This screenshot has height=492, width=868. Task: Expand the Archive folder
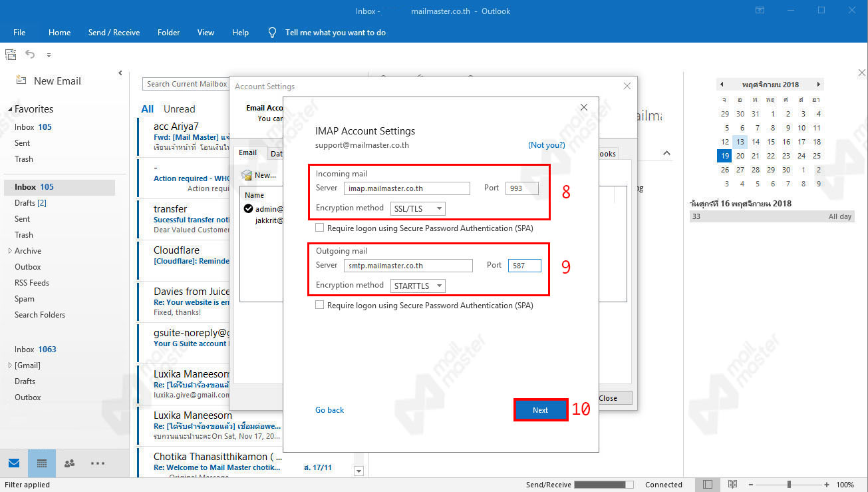pyautogui.click(x=10, y=251)
